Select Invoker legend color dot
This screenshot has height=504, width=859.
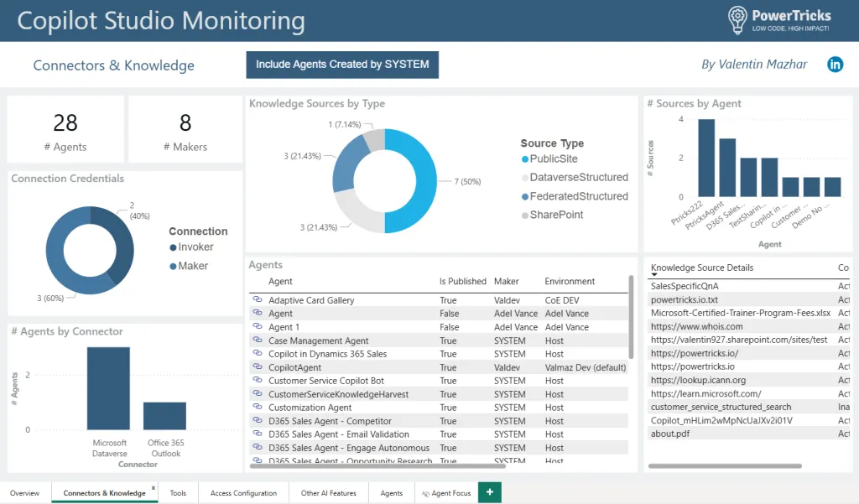point(173,247)
